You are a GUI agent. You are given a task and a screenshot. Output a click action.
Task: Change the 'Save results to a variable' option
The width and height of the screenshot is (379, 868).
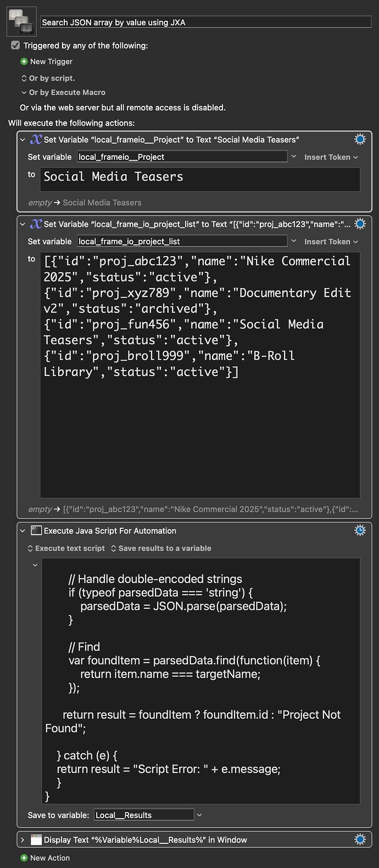tap(161, 548)
